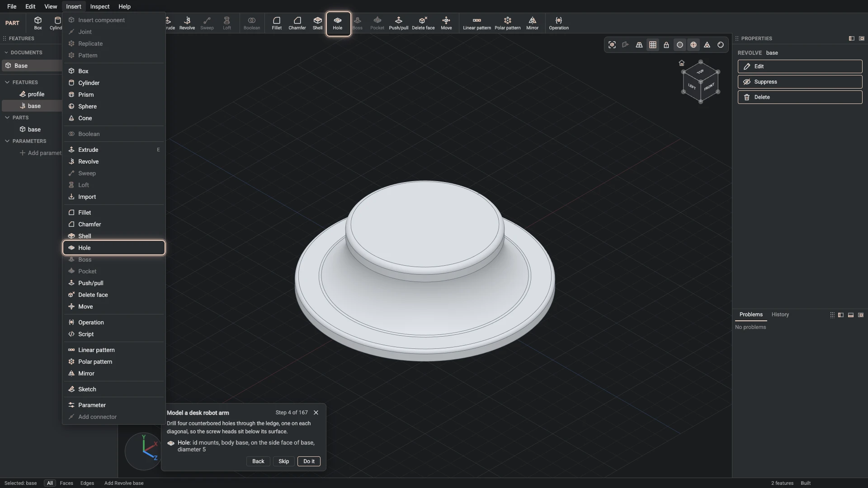
Task: Click the Skip button in tutorial
Action: pyautogui.click(x=283, y=461)
